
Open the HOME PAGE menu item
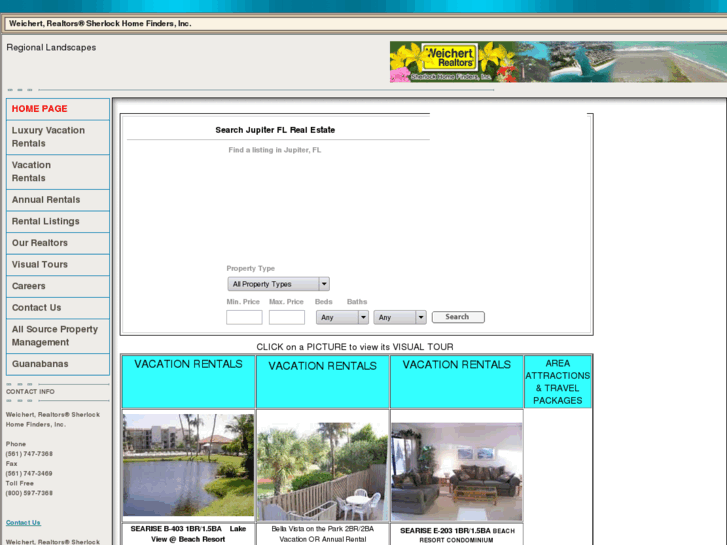[x=58, y=109]
